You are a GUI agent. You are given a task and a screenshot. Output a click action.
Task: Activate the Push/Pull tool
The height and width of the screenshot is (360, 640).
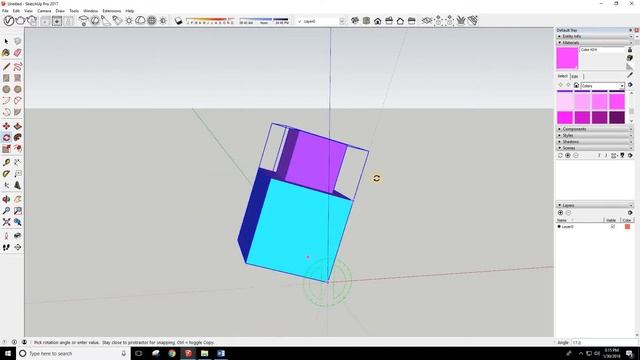pyautogui.click(x=18, y=126)
